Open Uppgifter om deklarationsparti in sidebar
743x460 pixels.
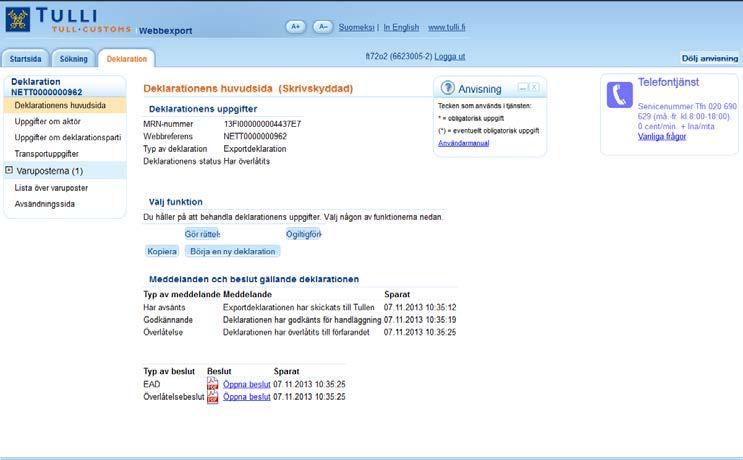click(68, 137)
